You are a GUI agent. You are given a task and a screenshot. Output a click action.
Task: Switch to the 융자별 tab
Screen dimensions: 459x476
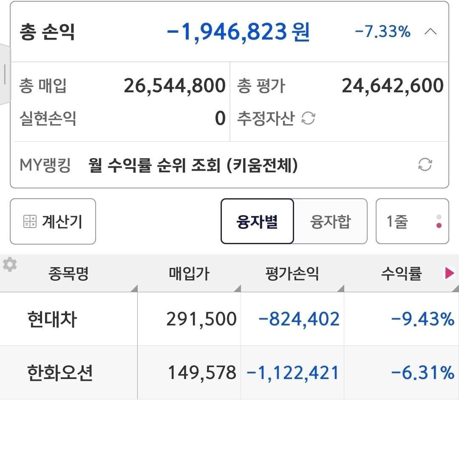tap(257, 221)
